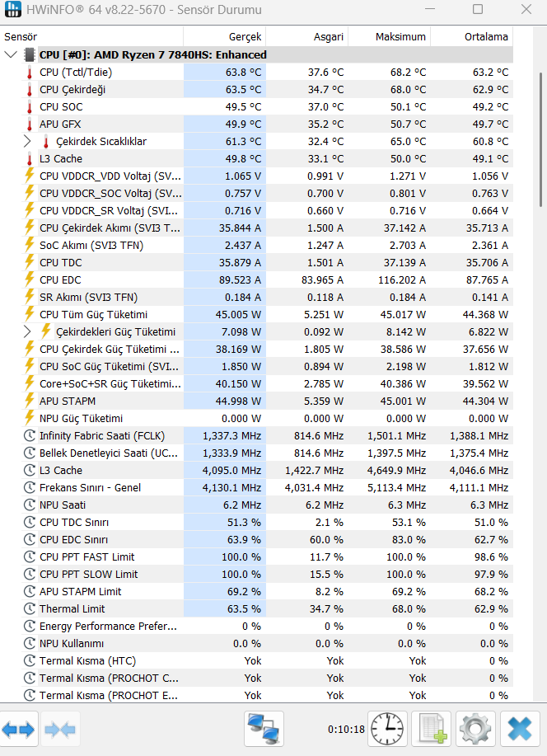Select the Termal Kısma (PROCHOT E... row
547x756 pixels.
click(x=267, y=695)
